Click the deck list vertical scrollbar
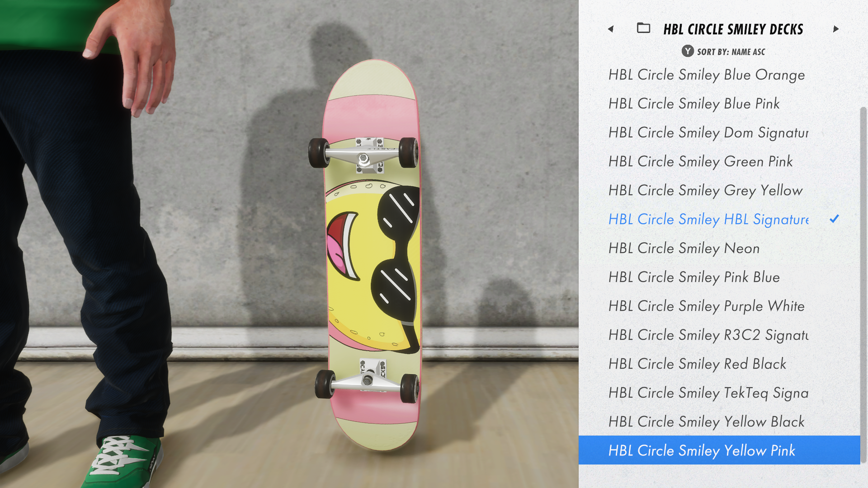868x488 pixels. [863, 285]
